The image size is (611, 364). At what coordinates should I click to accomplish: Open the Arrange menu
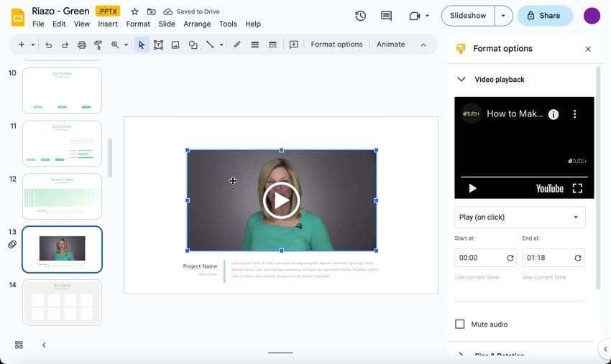click(197, 24)
